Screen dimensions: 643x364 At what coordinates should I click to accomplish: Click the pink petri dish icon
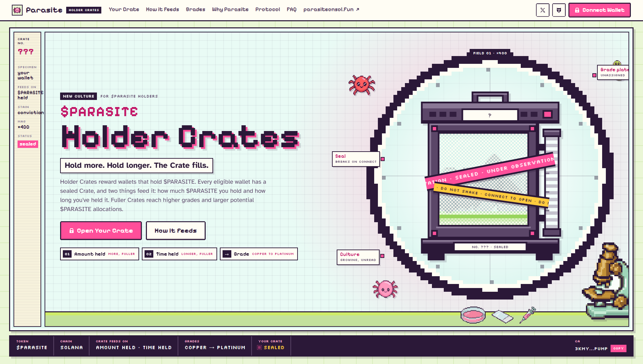pos(473,315)
